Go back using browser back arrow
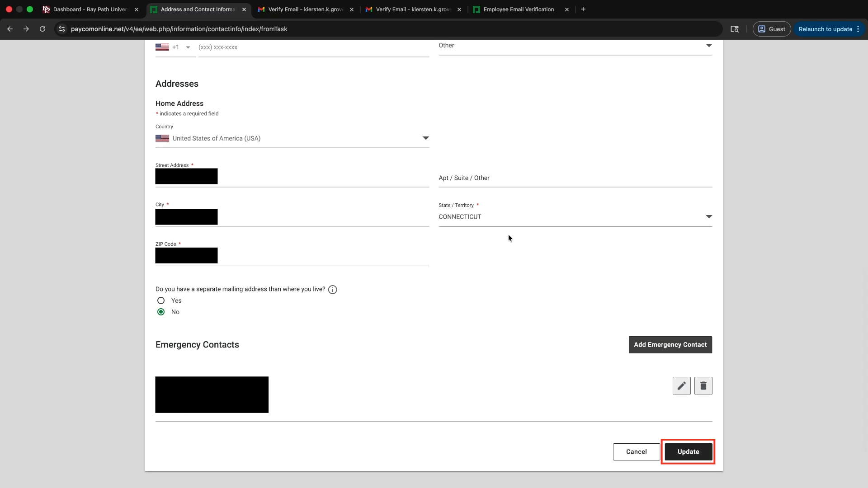This screenshot has width=868, height=488. click(10, 29)
